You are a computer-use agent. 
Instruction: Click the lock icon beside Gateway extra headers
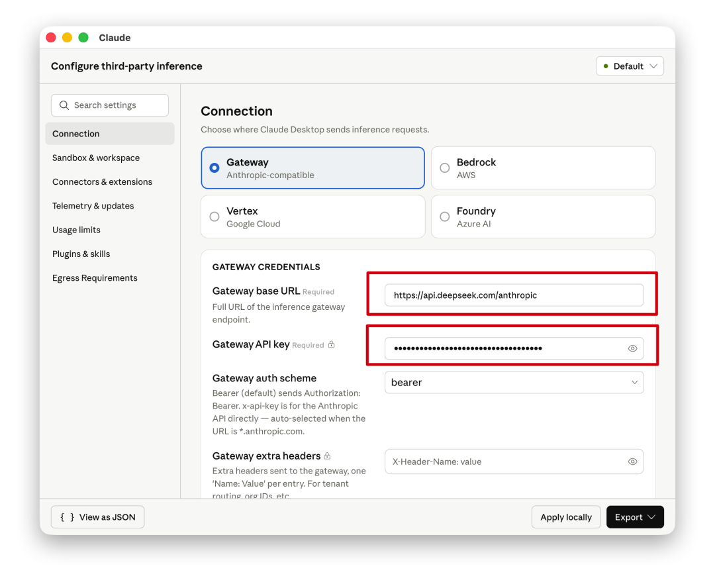pyautogui.click(x=328, y=456)
